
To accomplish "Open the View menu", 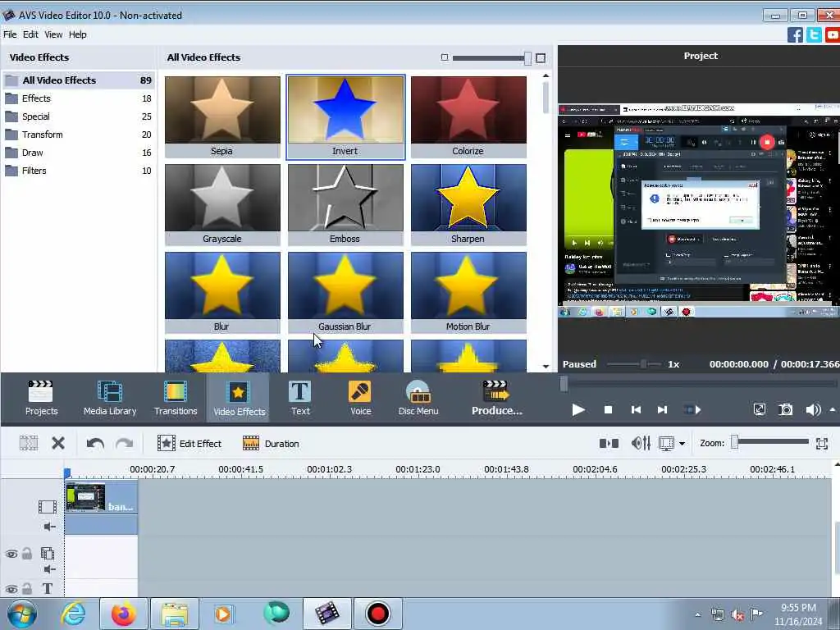I will [x=53, y=34].
